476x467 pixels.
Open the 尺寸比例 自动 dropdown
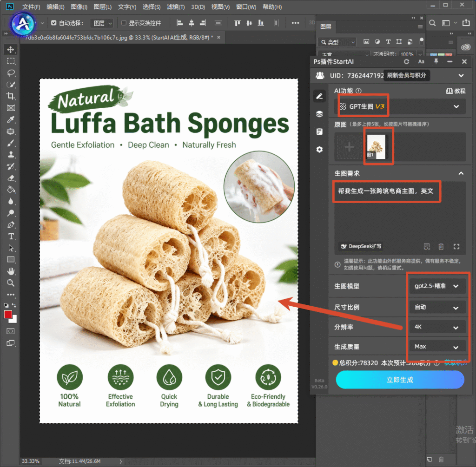tap(437, 308)
